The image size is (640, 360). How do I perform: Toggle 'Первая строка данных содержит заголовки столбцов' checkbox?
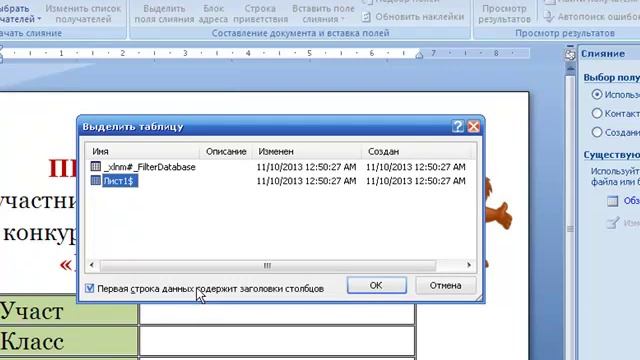click(90, 289)
